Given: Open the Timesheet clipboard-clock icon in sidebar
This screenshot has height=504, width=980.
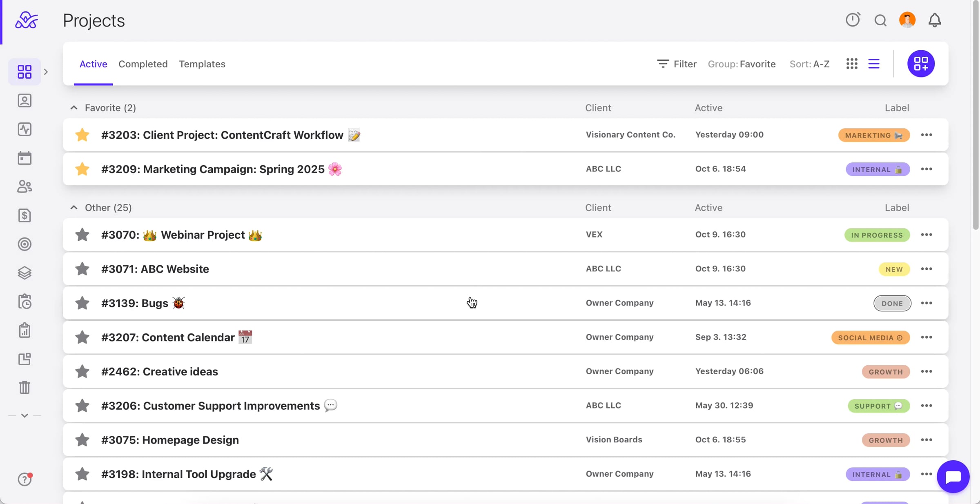Looking at the screenshot, I should (24, 302).
